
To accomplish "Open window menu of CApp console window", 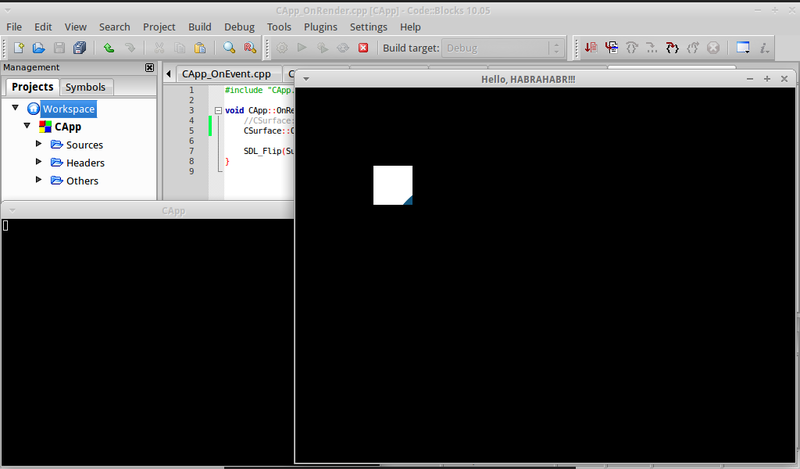I will click(x=12, y=211).
